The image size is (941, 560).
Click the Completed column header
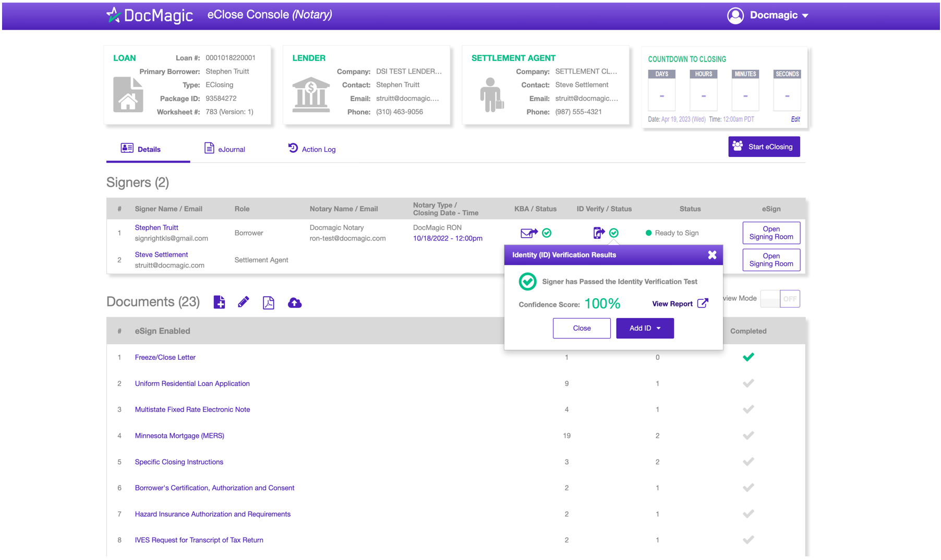(x=748, y=331)
